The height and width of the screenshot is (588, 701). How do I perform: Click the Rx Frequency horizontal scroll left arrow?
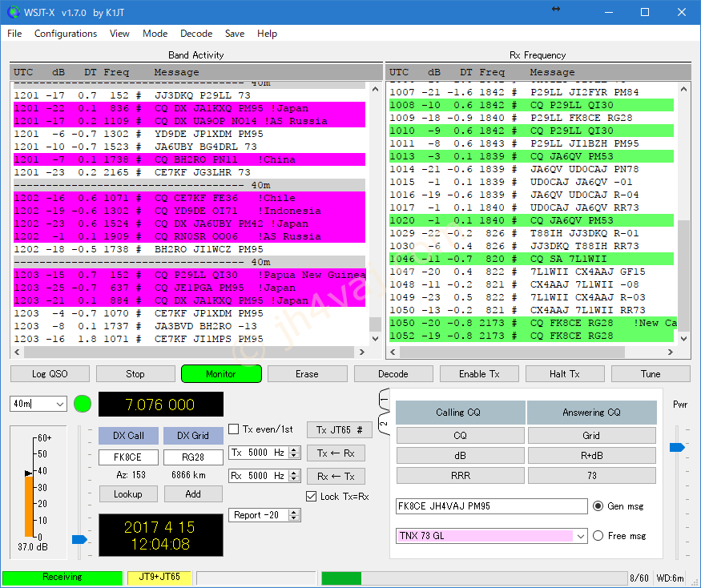click(x=393, y=352)
